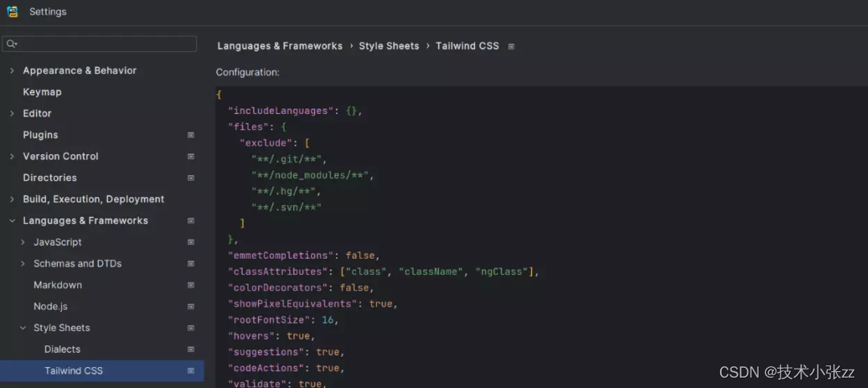Screen dimensions: 868x388
Task: Click project-level icon beside Plugins
Action: click(191, 135)
